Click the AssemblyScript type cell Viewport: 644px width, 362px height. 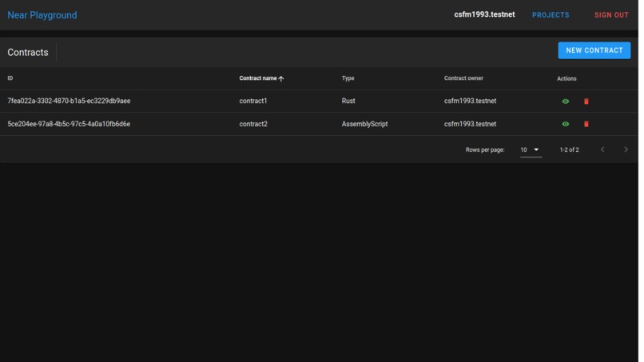[364, 124]
